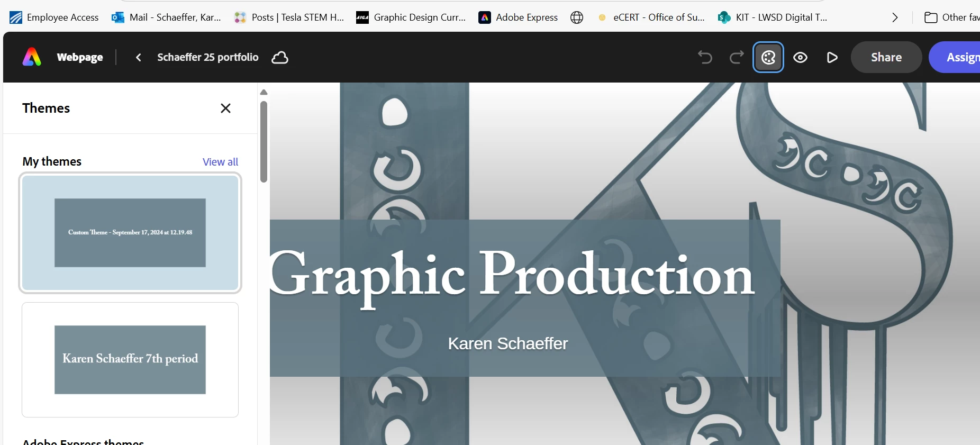
Task: Open KIT - LWSD Digital bookmark
Action: pos(773,17)
